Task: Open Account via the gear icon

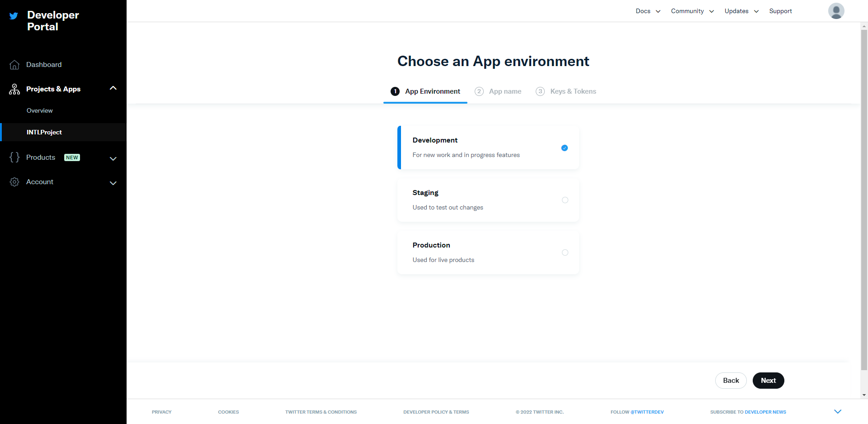Action: (14, 181)
